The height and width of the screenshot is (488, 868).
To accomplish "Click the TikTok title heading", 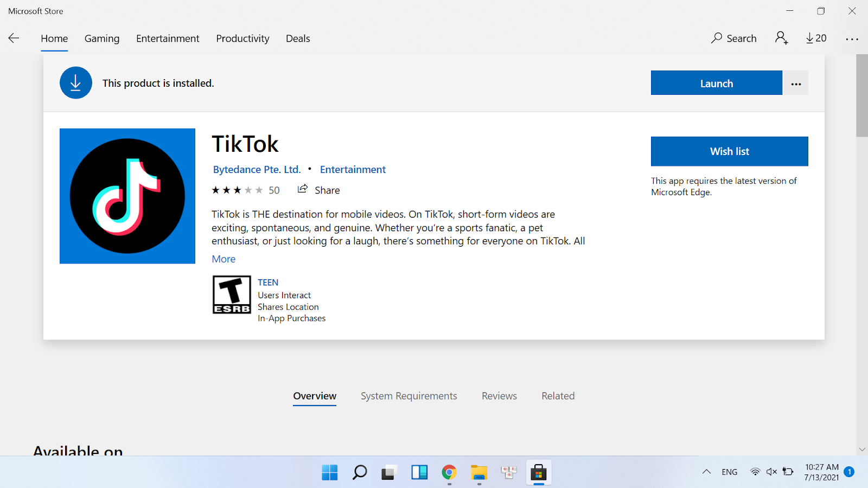I will point(245,144).
